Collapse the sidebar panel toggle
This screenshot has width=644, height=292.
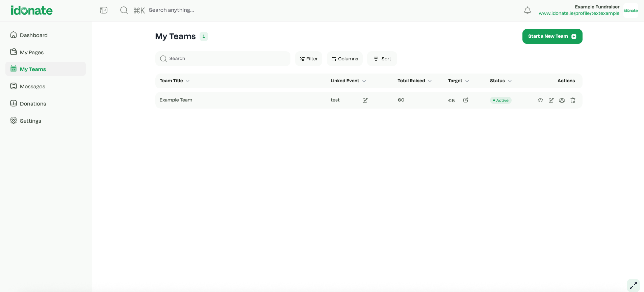point(104,10)
